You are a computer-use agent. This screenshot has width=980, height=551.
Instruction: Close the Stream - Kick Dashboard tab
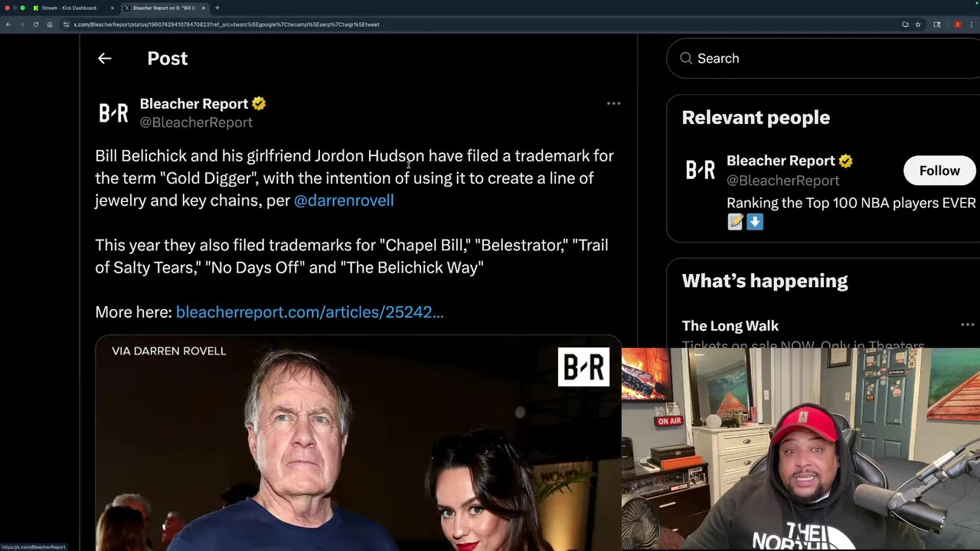pos(113,8)
